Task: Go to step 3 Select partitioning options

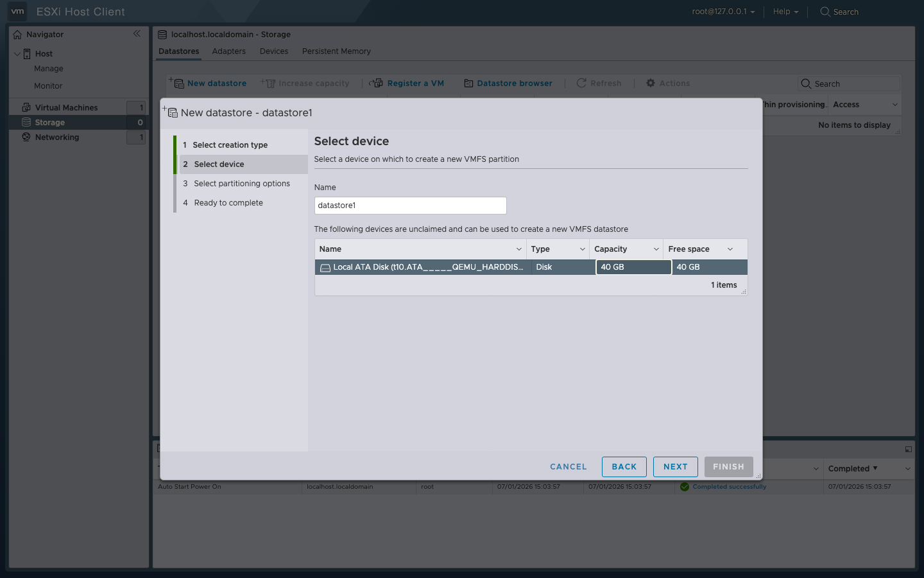Action: point(241,184)
